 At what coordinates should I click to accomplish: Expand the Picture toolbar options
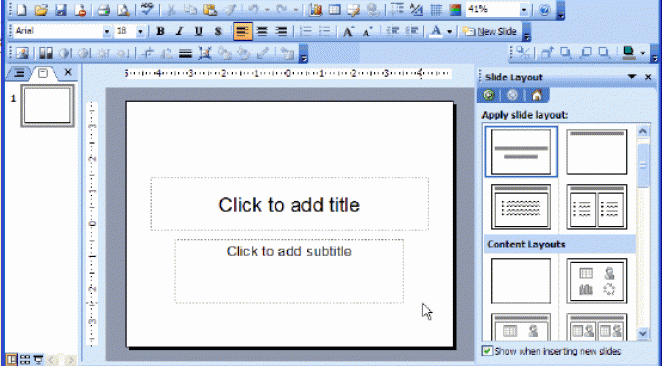point(303,54)
